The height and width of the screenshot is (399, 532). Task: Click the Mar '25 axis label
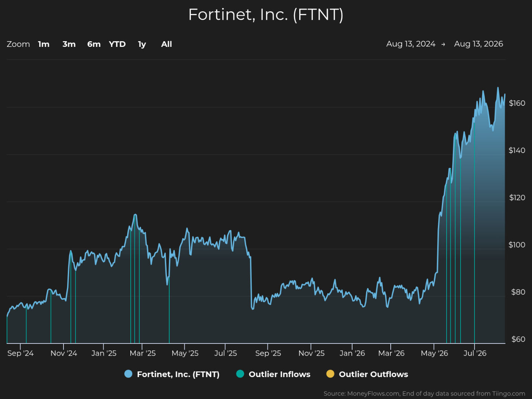[142, 353]
